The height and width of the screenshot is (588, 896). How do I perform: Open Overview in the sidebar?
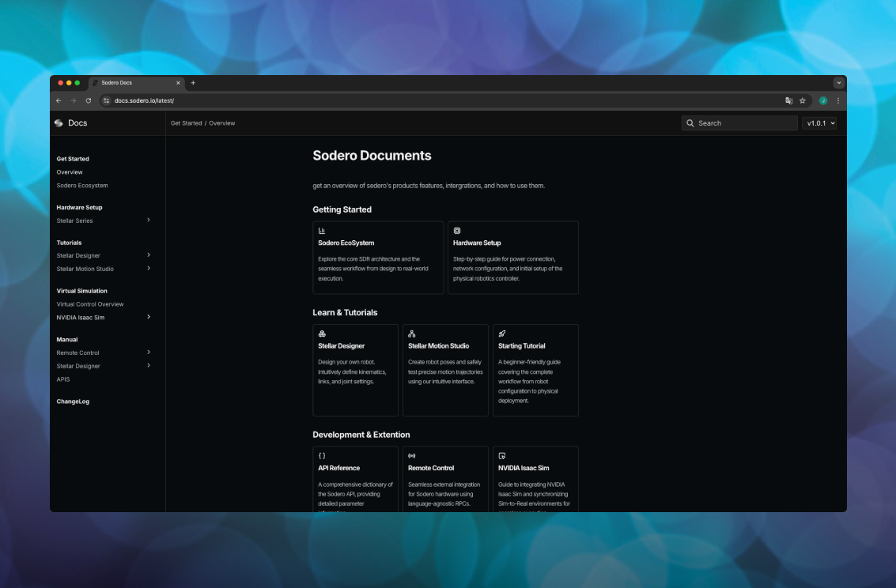pyautogui.click(x=70, y=172)
